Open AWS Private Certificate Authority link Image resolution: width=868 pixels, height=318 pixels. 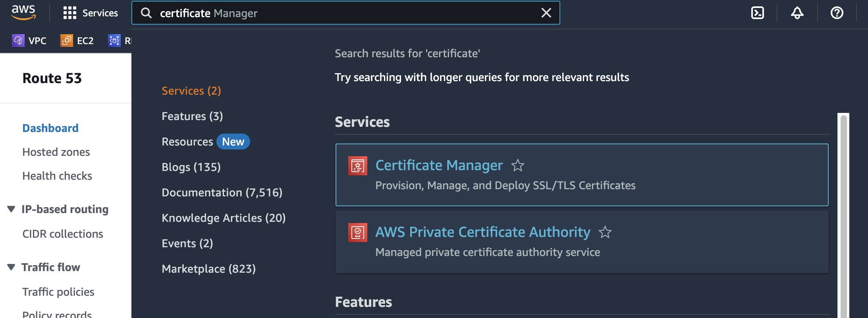point(483,232)
